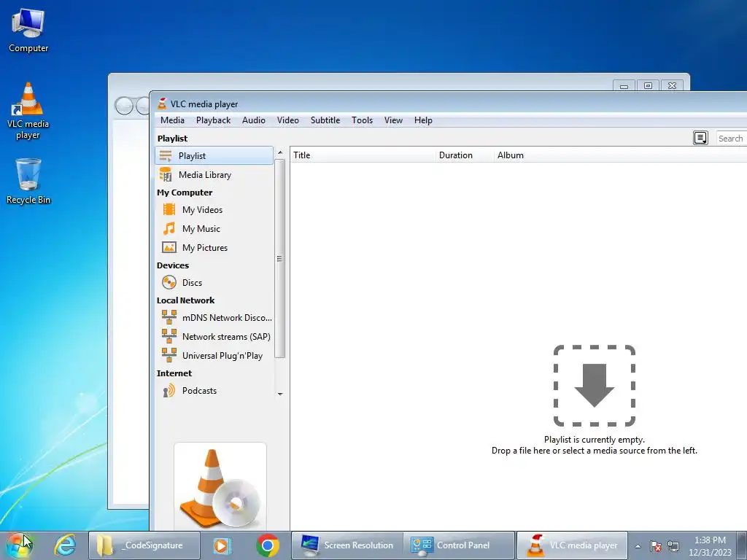Click sidebar scrollbar up arrow
747x560 pixels.
[x=280, y=152]
